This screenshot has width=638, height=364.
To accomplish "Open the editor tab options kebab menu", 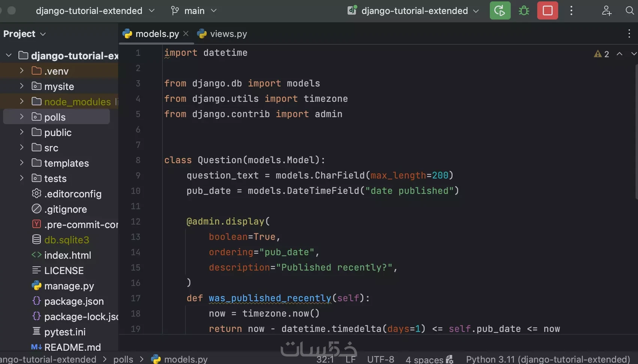I will [x=629, y=33].
